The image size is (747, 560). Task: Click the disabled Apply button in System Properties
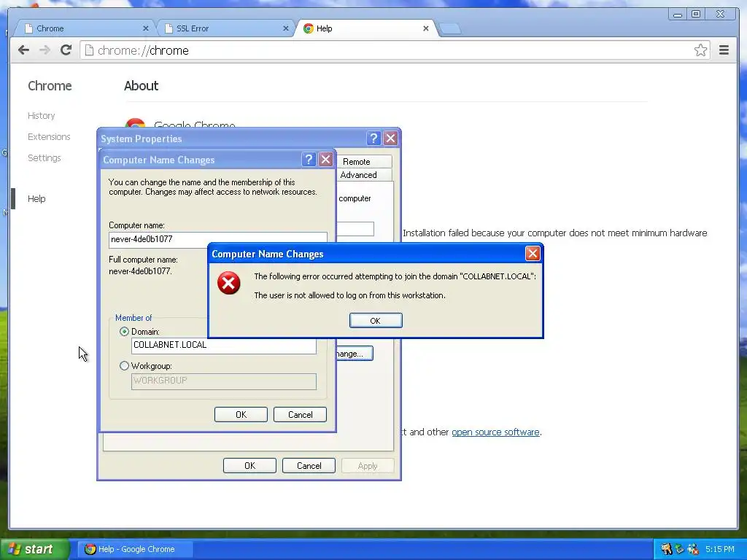(x=368, y=465)
